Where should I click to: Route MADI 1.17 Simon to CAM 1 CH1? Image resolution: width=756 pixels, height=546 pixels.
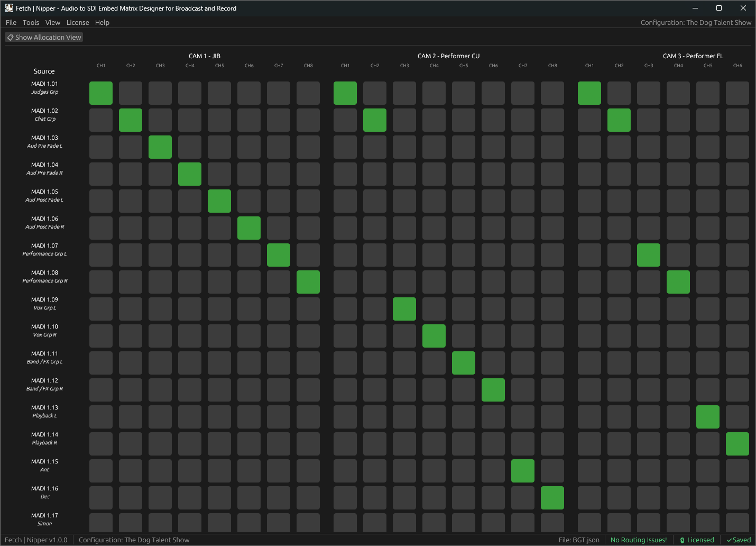101,523
